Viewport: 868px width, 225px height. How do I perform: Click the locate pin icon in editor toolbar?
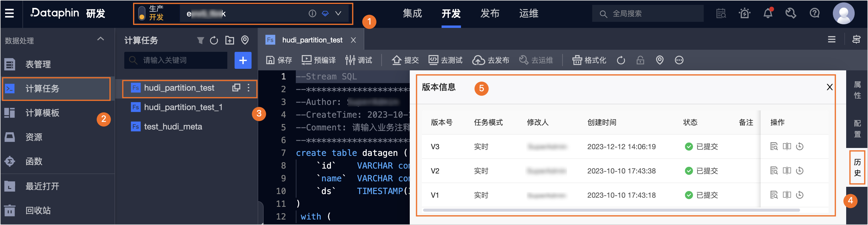pyautogui.click(x=660, y=60)
